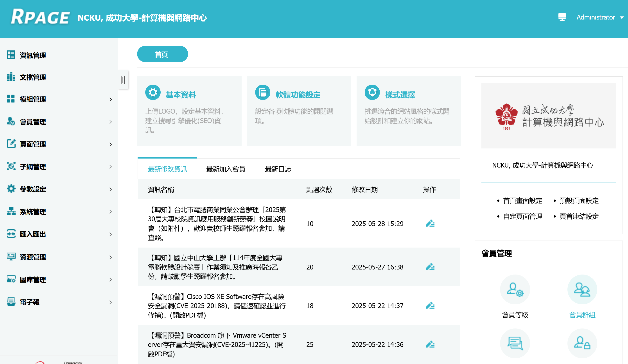Click the 會員等級 label
Image resolution: width=628 pixels, height=364 pixels.
[x=515, y=315]
